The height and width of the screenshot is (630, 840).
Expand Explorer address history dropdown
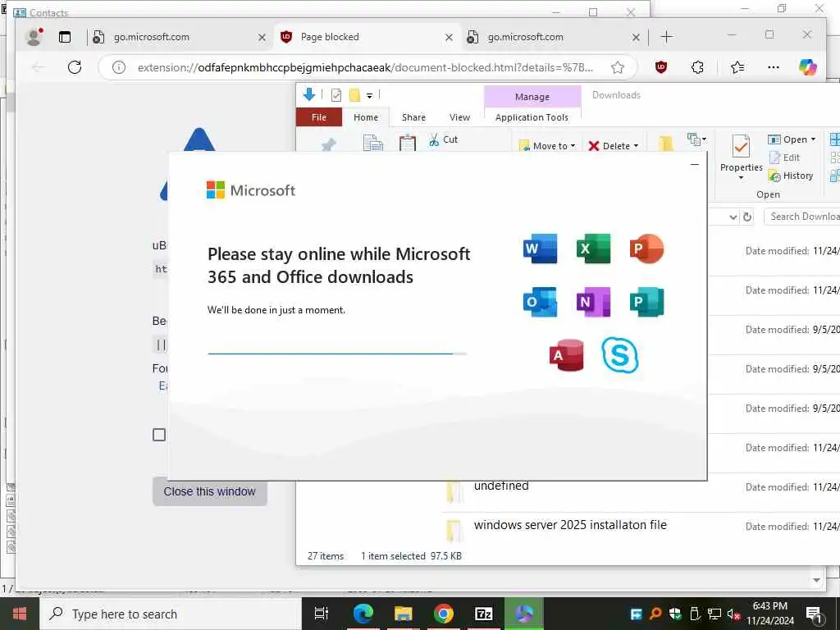[x=733, y=217]
